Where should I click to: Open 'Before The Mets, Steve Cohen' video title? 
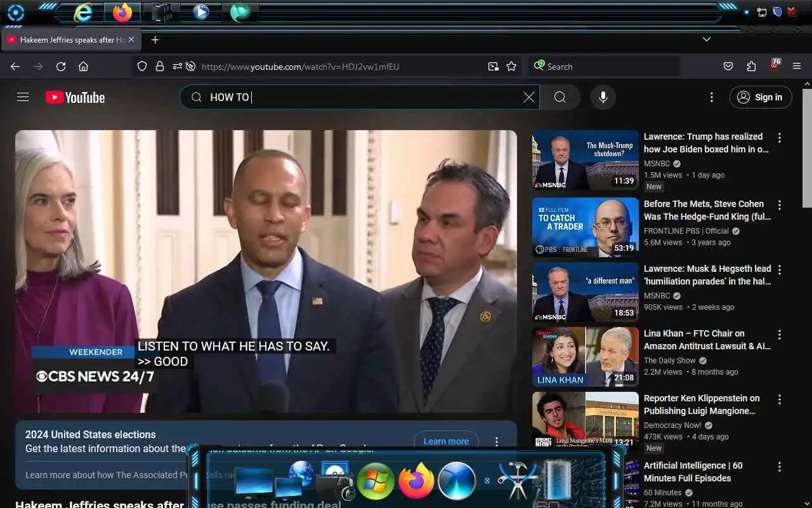click(x=707, y=210)
